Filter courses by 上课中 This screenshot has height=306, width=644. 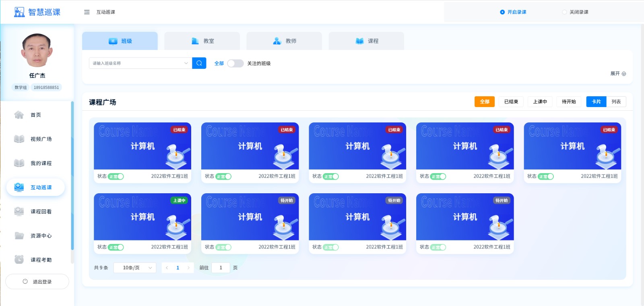coord(540,102)
